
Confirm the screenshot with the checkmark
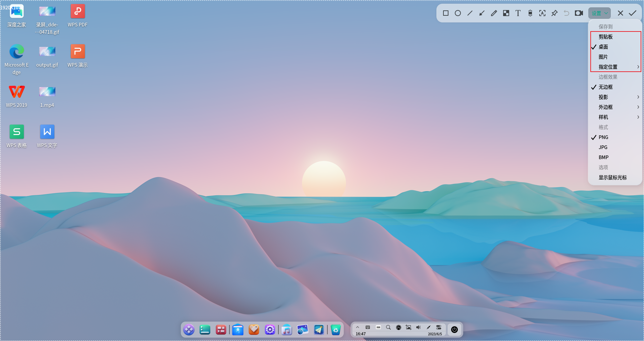pos(633,13)
